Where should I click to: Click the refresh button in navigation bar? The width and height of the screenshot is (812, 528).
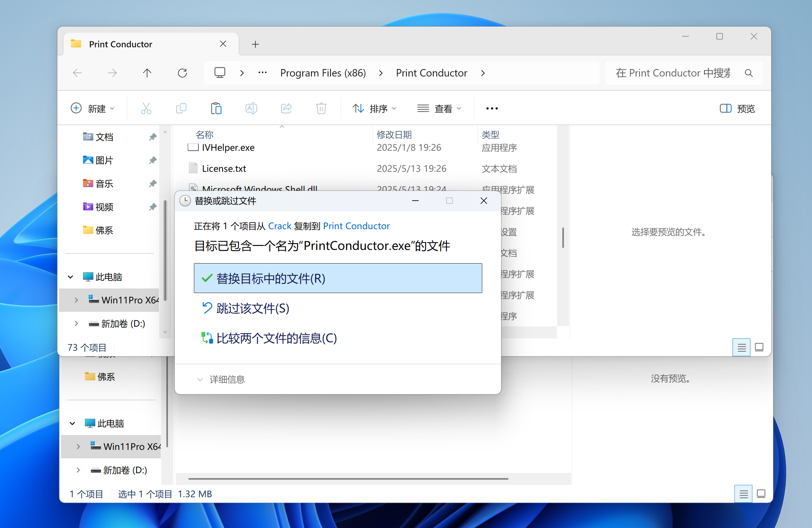click(183, 73)
